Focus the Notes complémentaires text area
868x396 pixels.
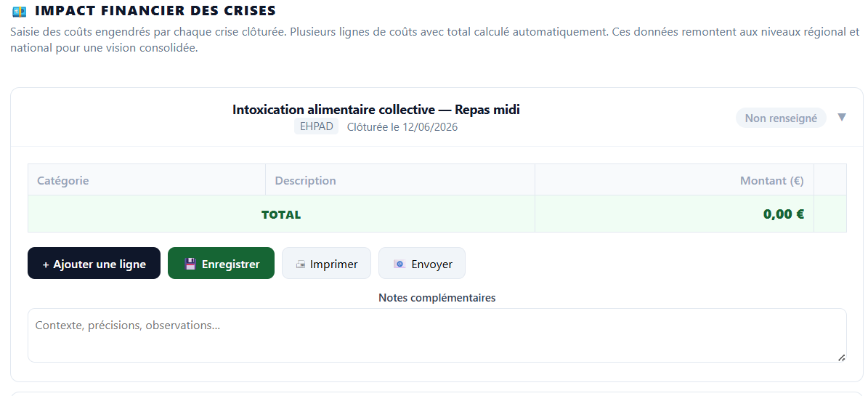coord(437,336)
